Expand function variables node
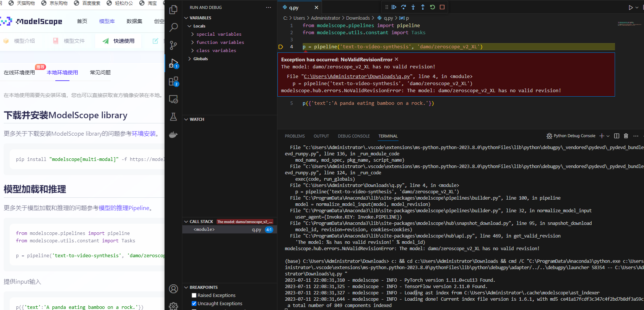644x310 pixels. (x=220, y=42)
